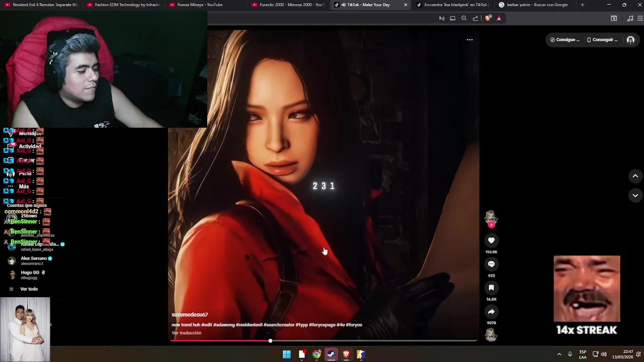644x362 pixels.
Task: Click the zoom magnifier icon in the address bar
Action: 464,18
